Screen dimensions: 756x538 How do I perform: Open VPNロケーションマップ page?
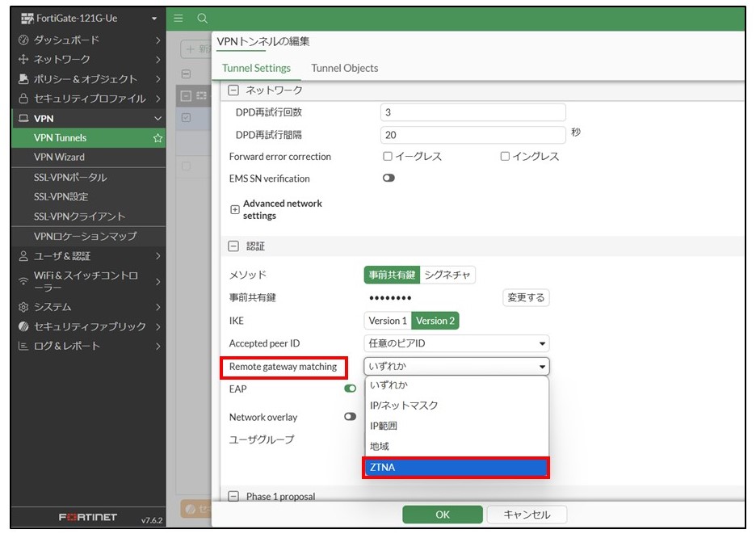(x=88, y=236)
